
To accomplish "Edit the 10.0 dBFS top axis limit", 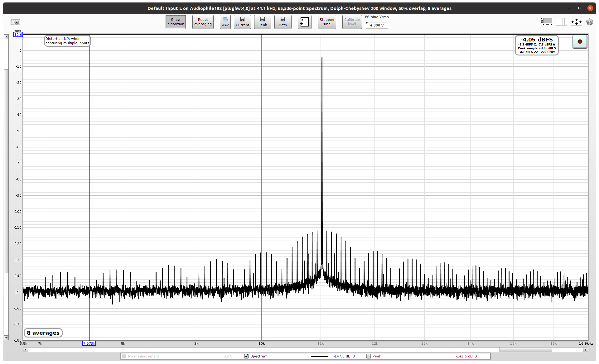I will pos(18,35).
